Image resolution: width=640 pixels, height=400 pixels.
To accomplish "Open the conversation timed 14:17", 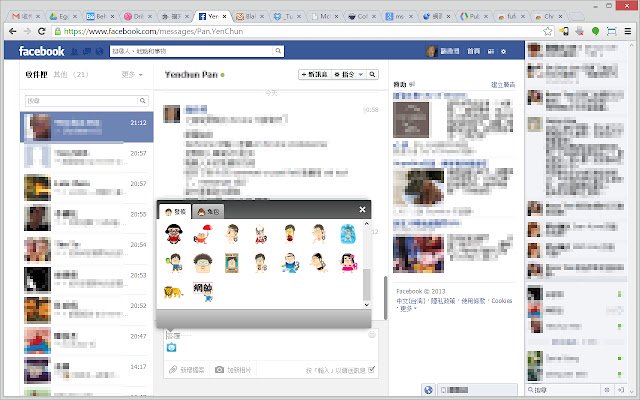I will [87, 371].
